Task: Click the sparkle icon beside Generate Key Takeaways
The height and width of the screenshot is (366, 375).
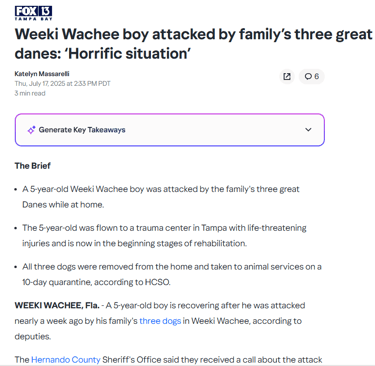Action: tap(31, 130)
